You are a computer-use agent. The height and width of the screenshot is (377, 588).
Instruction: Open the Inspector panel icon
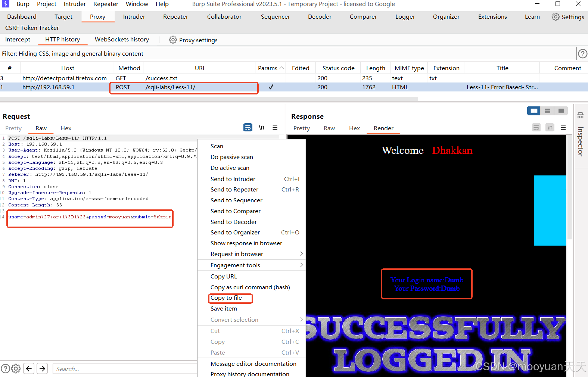point(581,115)
